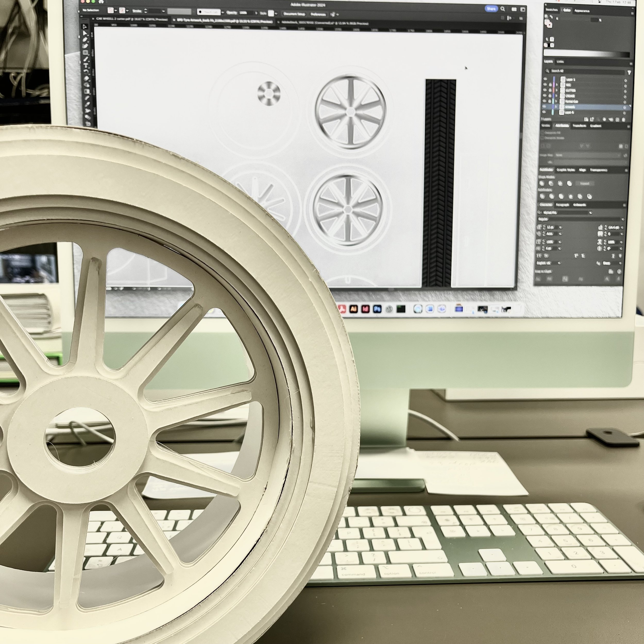Toggle visibility of the Artwork layer
The height and width of the screenshot is (644, 644).
click(544, 107)
